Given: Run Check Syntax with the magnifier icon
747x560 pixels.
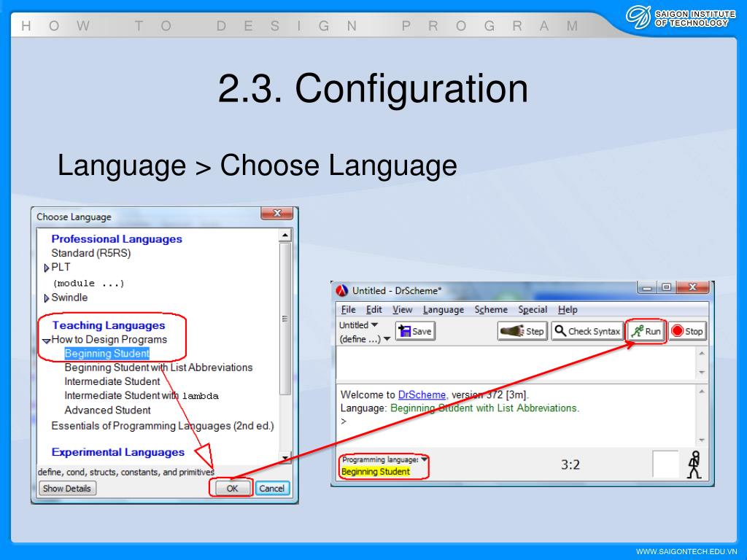Looking at the screenshot, I should (x=587, y=331).
